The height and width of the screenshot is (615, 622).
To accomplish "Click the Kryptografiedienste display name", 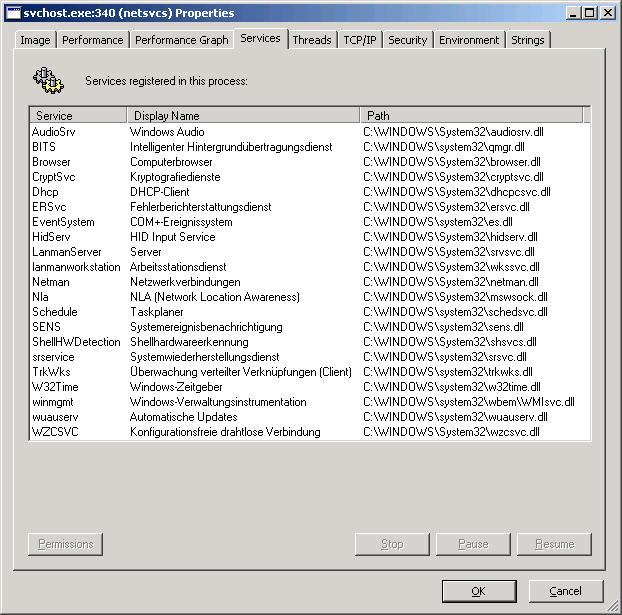I will (175, 177).
